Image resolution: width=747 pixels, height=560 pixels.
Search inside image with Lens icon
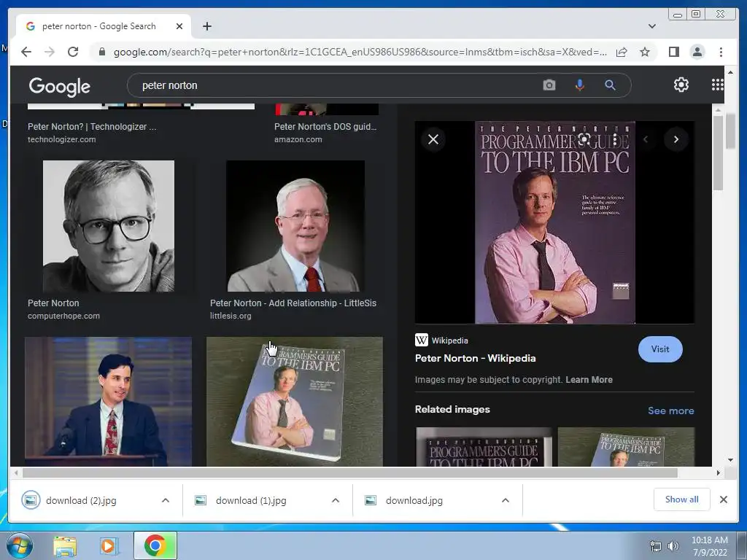click(x=584, y=139)
